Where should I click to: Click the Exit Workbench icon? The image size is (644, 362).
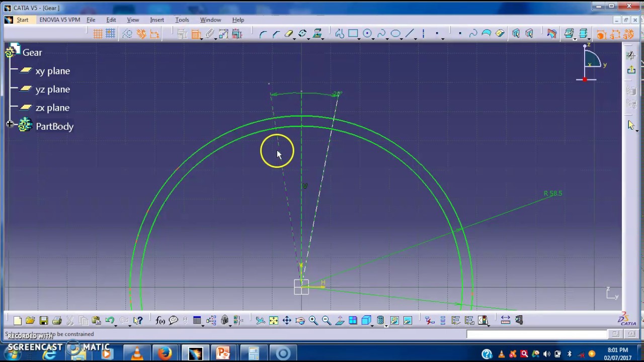tap(631, 70)
